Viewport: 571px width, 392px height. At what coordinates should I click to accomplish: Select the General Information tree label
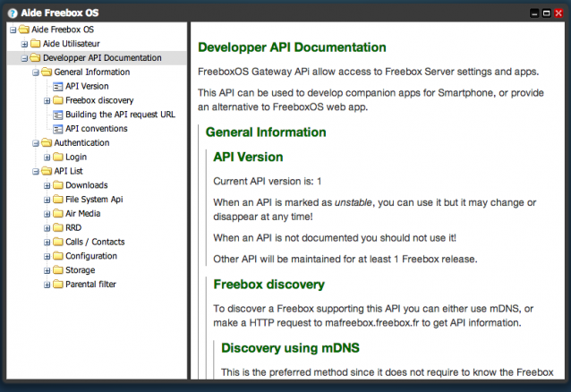(x=92, y=72)
